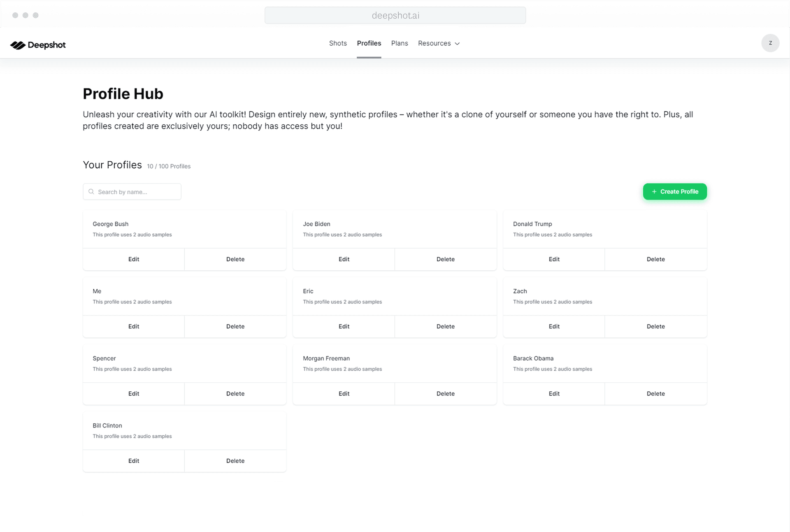The height and width of the screenshot is (532, 790).
Task: Delete the Zach profile
Action: (656, 326)
